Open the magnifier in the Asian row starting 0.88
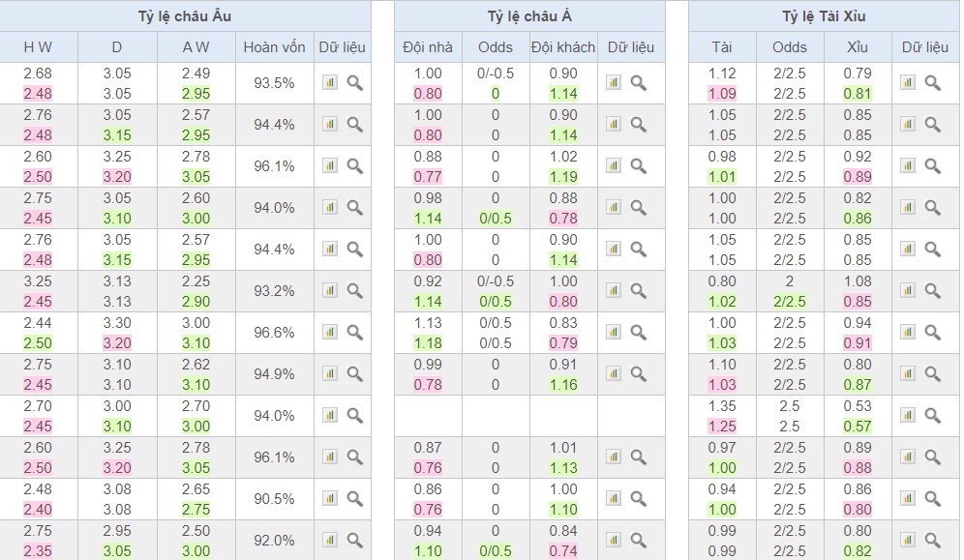 click(x=639, y=166)
